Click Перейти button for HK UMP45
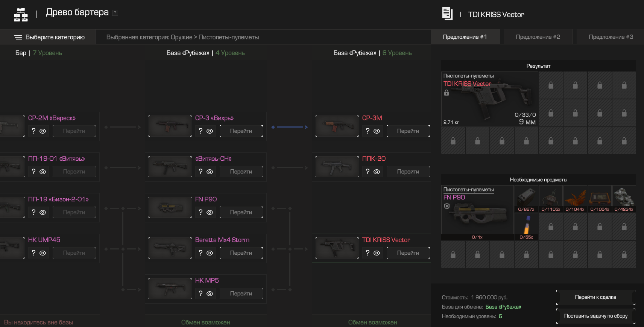 tap(74, 253)
